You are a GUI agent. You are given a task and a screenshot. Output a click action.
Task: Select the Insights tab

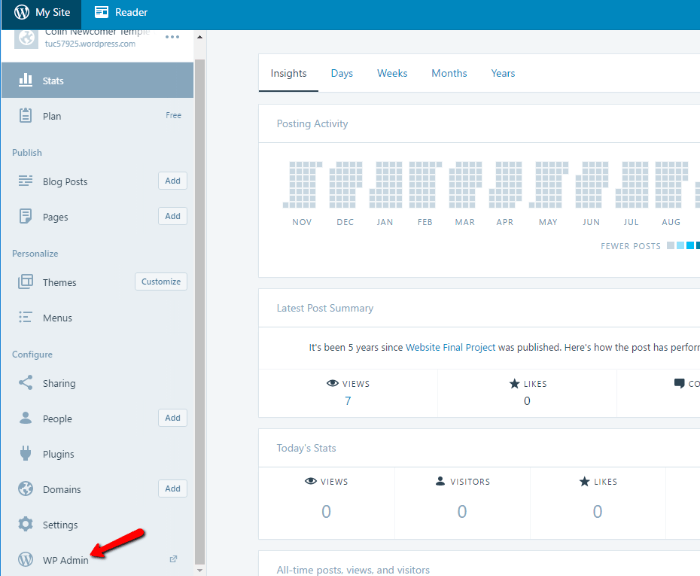pyautogui.click(x=288, y=73)
